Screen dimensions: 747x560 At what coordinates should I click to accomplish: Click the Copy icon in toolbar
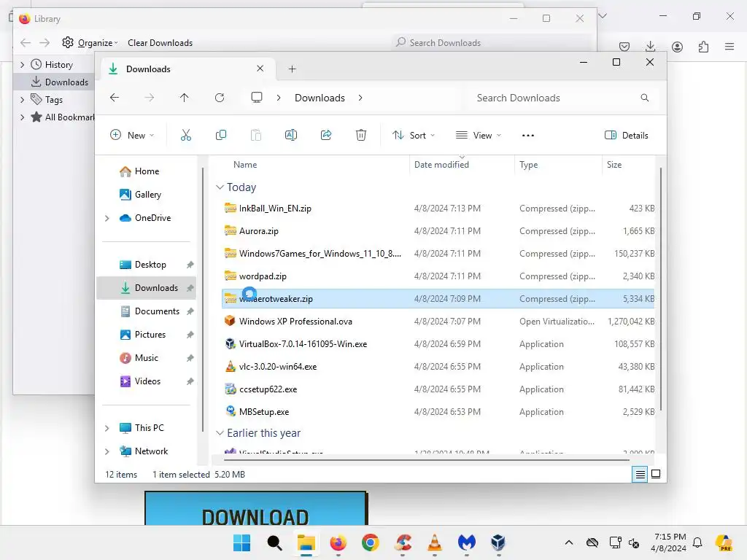tap(220, 135)
